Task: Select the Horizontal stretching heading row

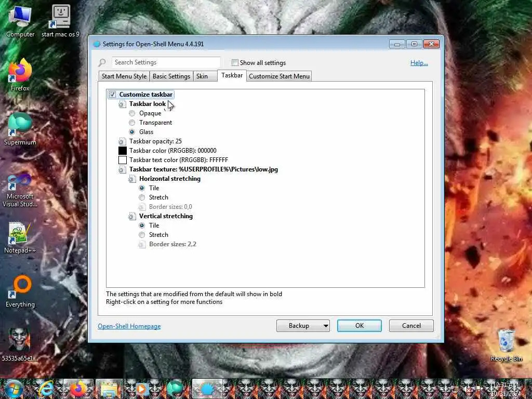Action: (170, 179)
